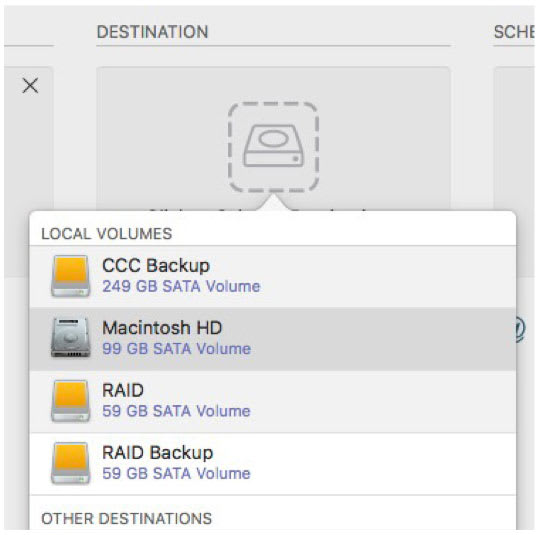Click the "LOCAL VOLUMES" section header
Image resolution: width=540 pixels, height=535 pixels.
point(107,234)
